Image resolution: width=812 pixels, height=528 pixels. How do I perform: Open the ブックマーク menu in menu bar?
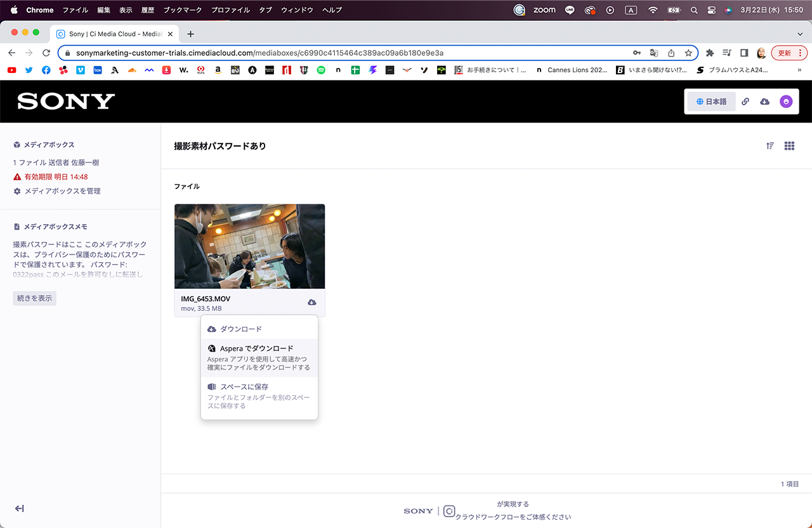point(182,10)
